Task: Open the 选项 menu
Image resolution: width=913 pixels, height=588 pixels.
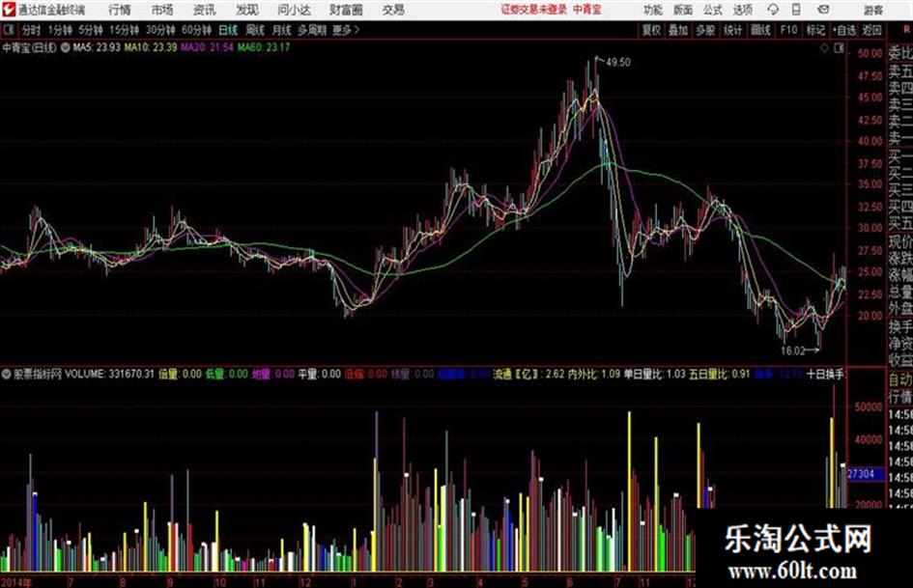Action: (x=742, y=10)
